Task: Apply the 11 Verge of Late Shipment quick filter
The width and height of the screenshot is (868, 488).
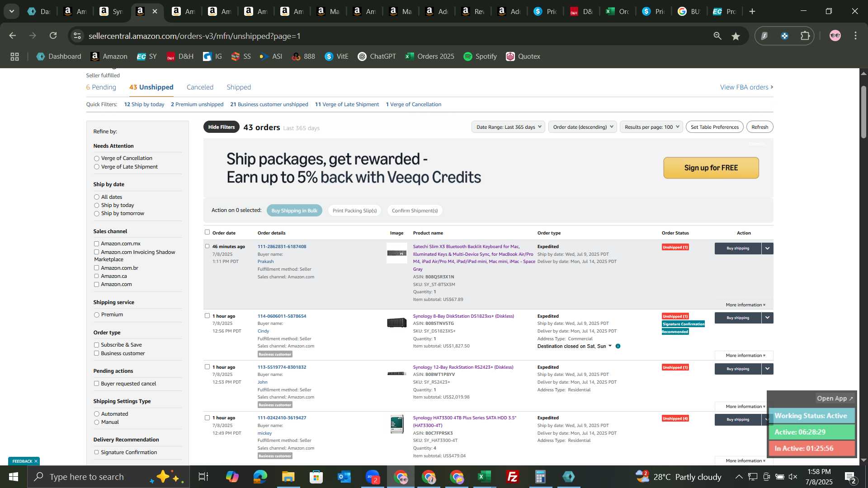Action: (x=347, y=104)
